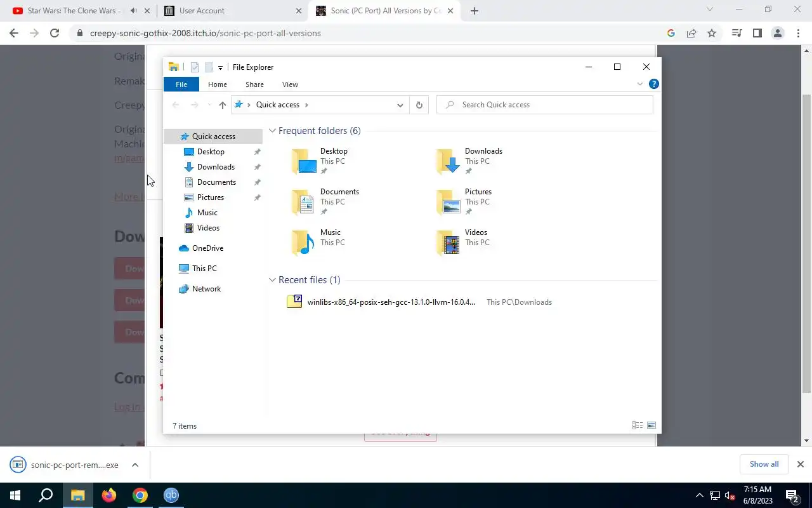812x508 pixels.
Task: Expand the File Explorer ribbon
Action: coord(639,84)
